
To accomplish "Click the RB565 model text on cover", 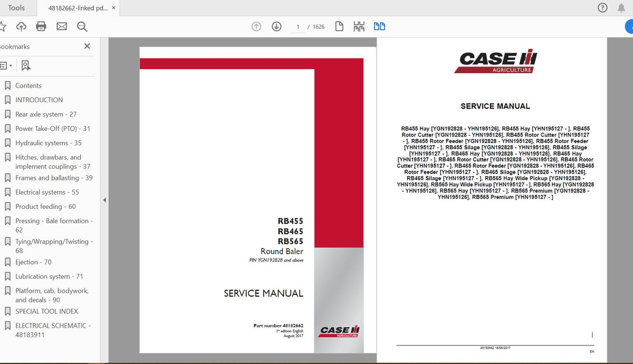I will tap(290, 241).
